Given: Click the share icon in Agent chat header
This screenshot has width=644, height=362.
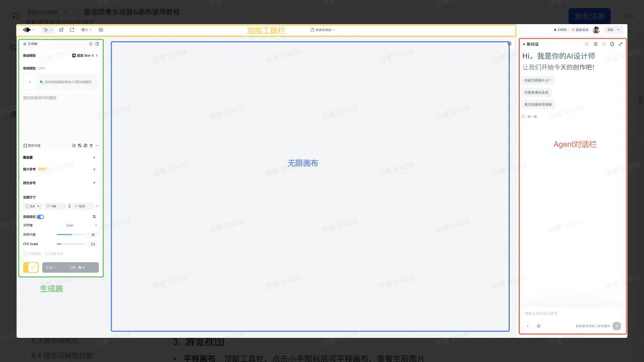Looking at the screenshot, I should click(x=604, y=44).
